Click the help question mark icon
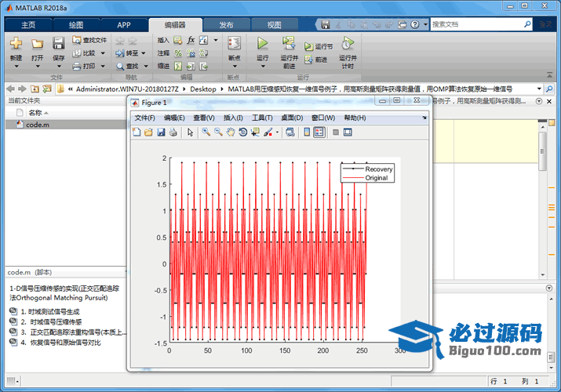 [x=414, y=24]
